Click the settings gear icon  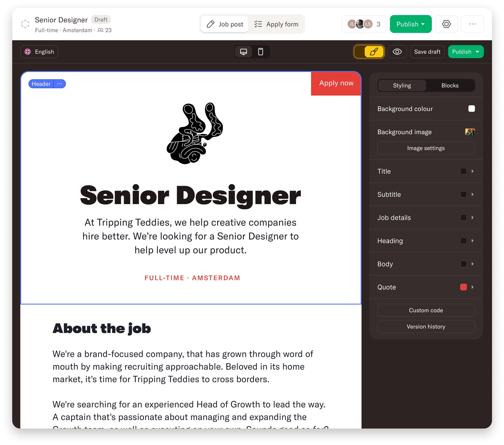pos(446,24)
